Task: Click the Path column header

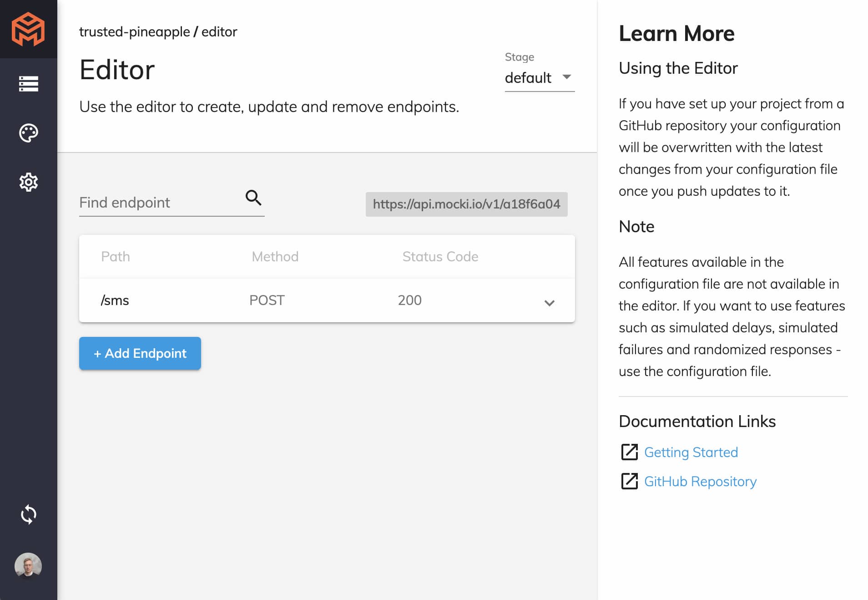Action: (x=116, y=257)
